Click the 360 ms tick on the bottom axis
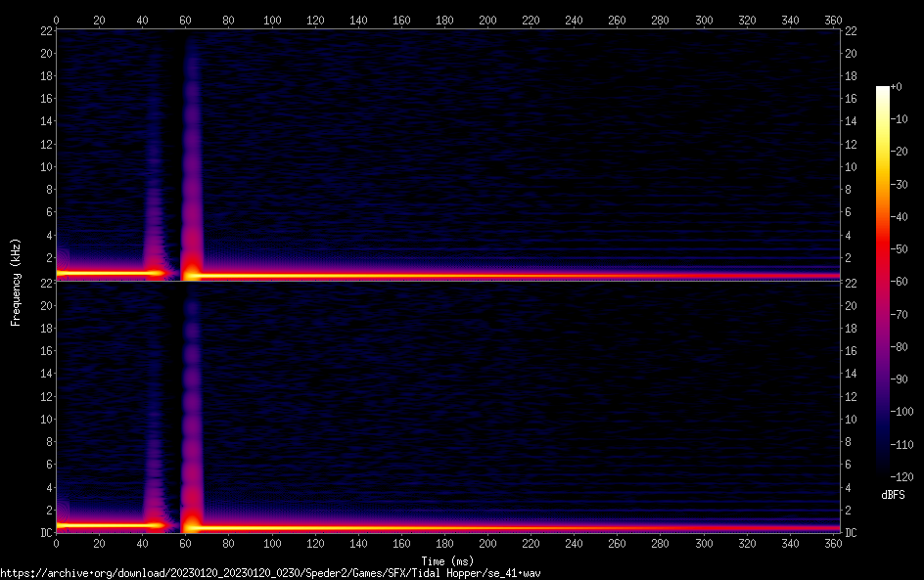 [833, 544]
